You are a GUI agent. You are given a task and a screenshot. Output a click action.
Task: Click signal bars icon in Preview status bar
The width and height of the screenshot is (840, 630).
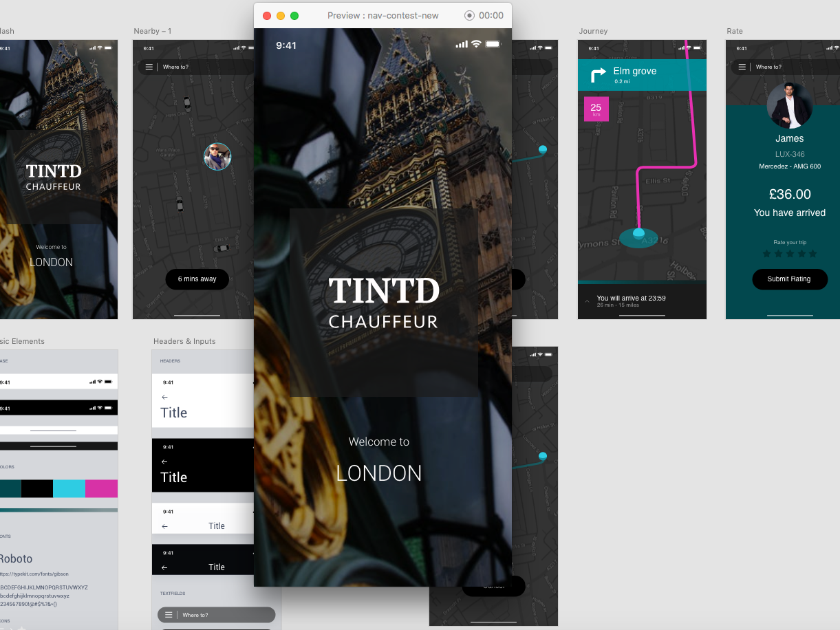click(x=461, y=45)
